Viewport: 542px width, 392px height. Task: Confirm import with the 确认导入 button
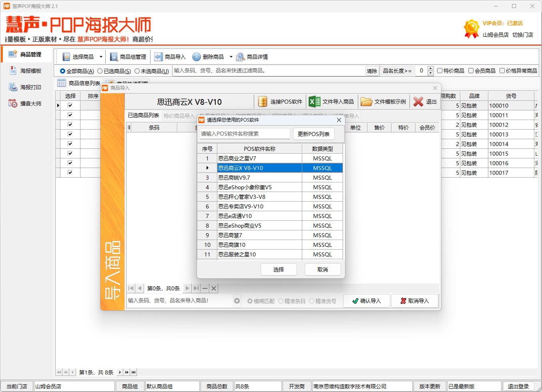click(366, 300)
